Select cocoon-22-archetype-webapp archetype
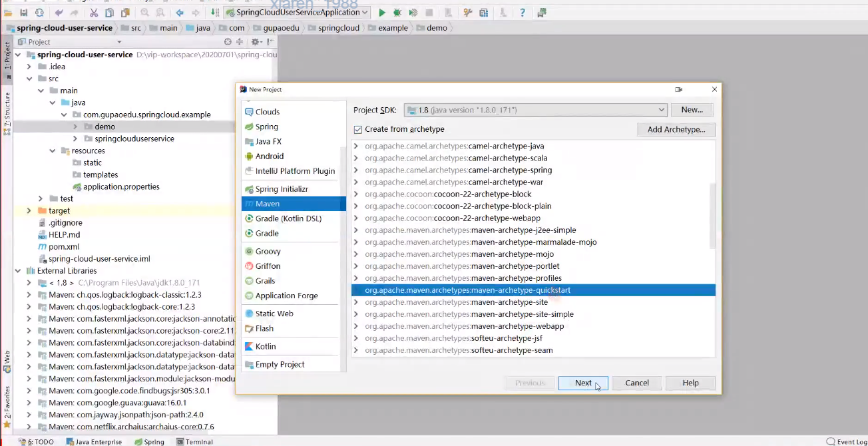Image resolution: width=868 pixels, height=446 pixels. click(533, 218)
